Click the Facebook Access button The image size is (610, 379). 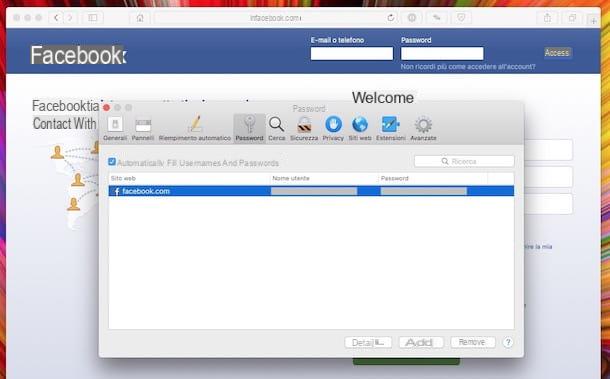coord(557,53)
